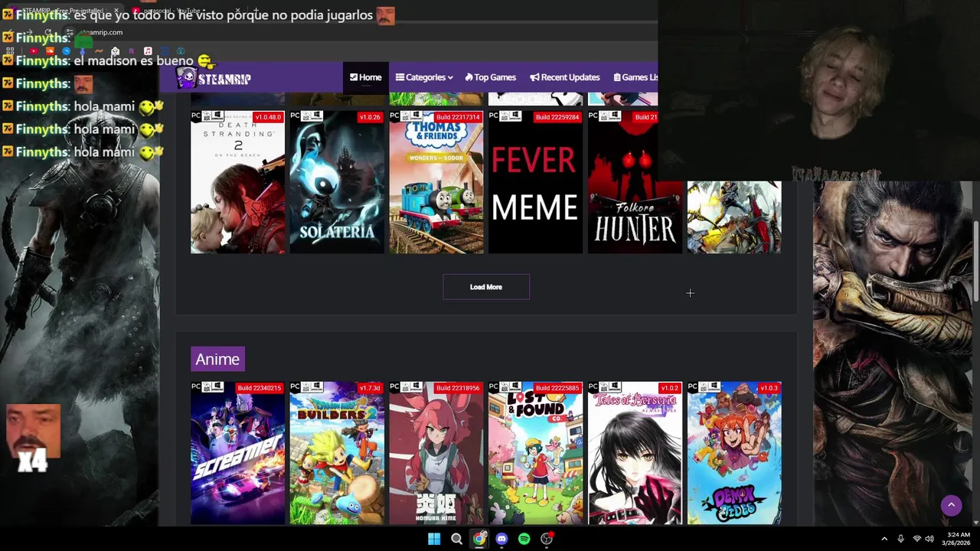The height and width of the screenshot is (551, 980).
Task: Open the Lost & Found Co card
Action: 535,453
